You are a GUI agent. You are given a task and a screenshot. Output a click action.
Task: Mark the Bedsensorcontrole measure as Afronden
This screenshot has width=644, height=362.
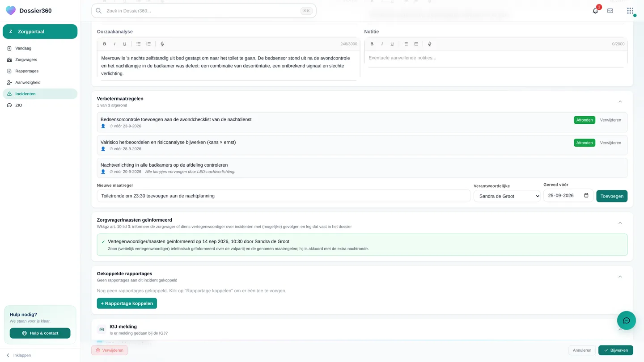coord(585,120)
